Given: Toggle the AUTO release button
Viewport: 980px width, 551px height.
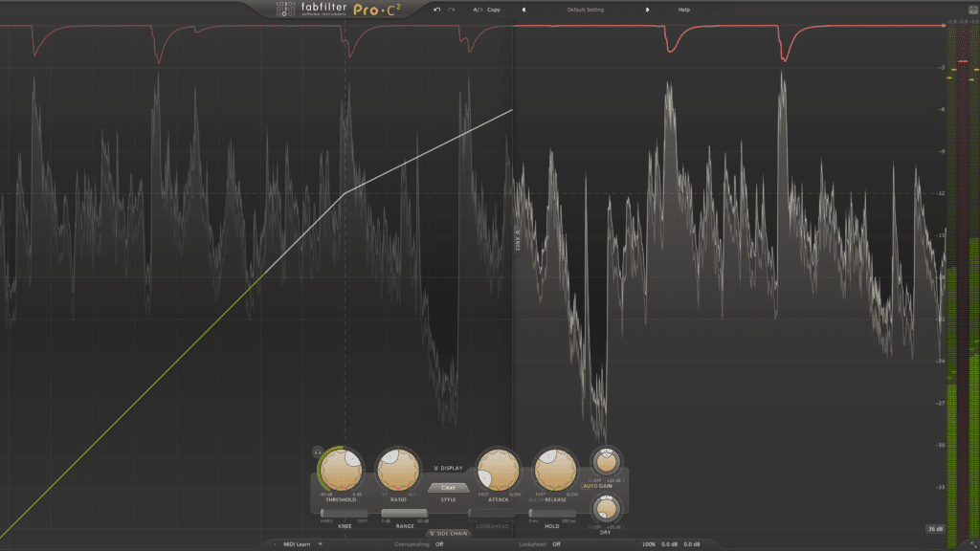Looking at the screenshot, I should coord(535,499).
